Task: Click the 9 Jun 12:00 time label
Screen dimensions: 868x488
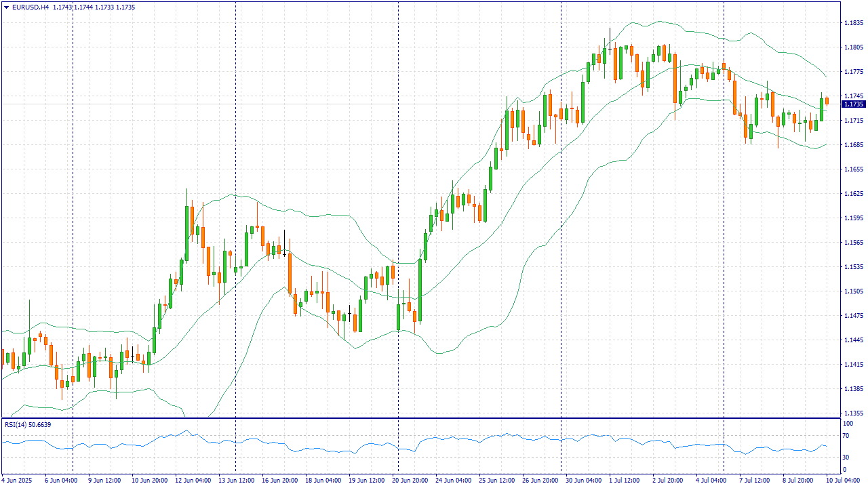Action: 104,481
